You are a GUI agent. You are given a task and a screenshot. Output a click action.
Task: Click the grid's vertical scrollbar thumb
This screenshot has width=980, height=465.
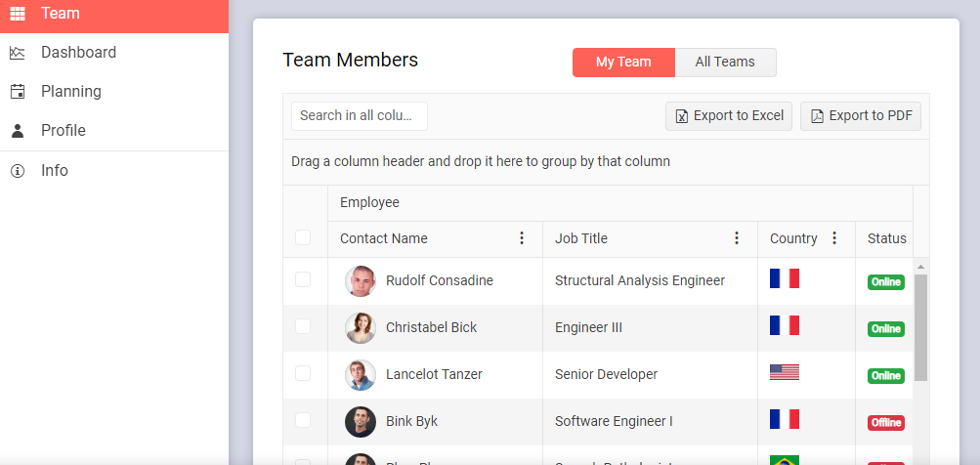point(920,327)
